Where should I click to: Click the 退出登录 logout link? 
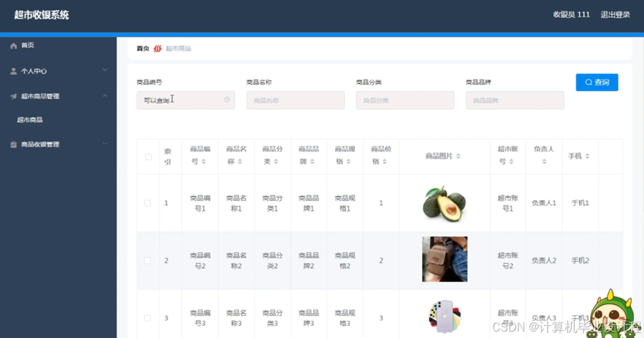(615, 15)
